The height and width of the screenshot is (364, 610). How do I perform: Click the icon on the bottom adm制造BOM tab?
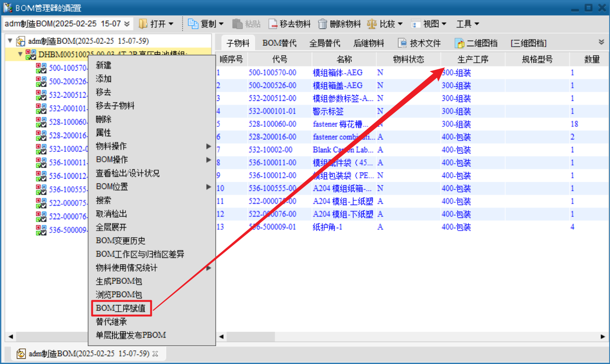pos(21,353)
